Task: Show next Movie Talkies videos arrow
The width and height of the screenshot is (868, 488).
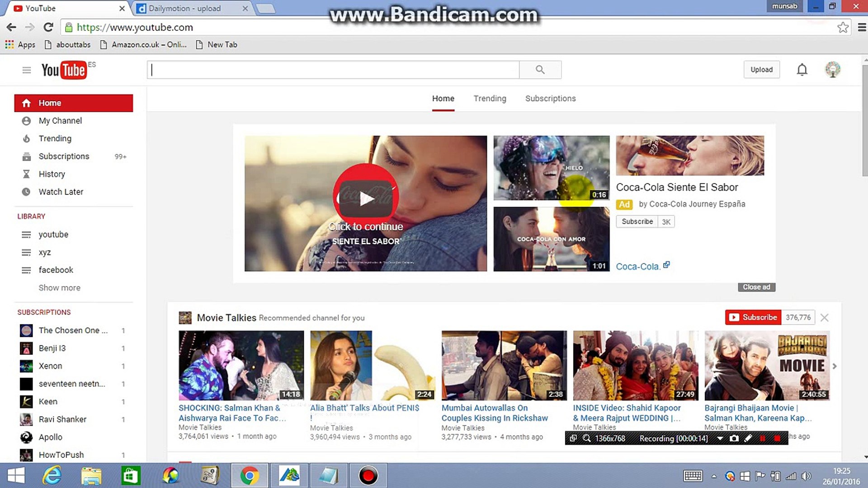Action: (x=835, y=366)
